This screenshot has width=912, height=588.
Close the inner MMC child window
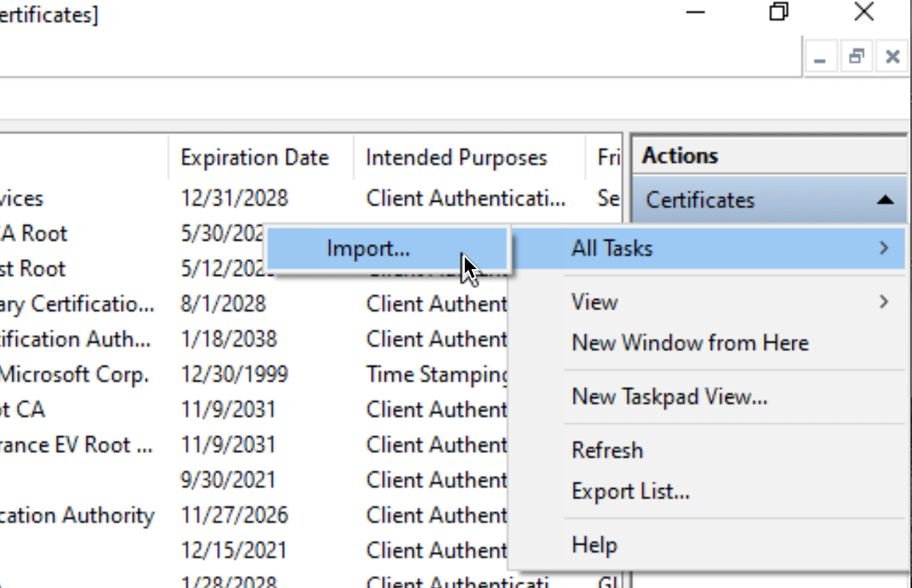[892, 56]
